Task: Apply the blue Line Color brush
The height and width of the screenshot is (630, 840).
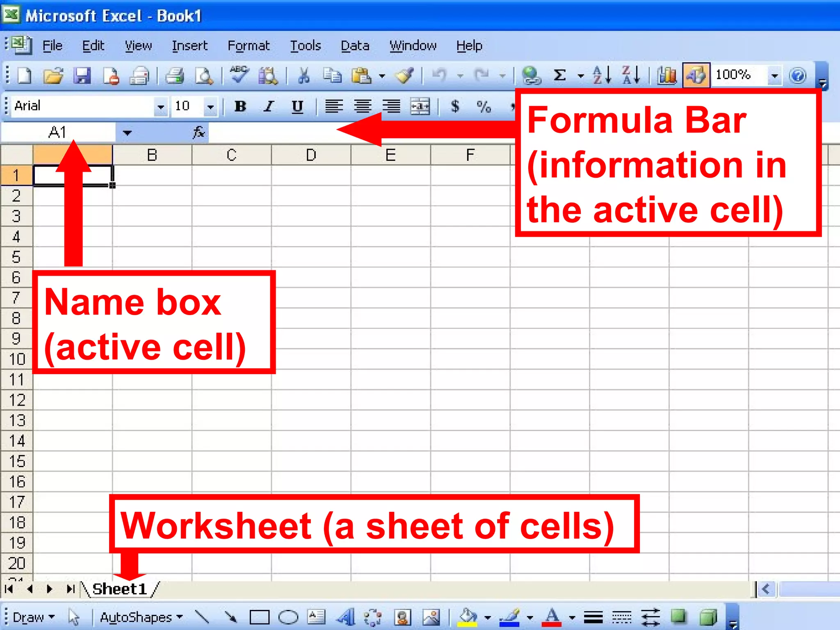Action: pos(509,617)
